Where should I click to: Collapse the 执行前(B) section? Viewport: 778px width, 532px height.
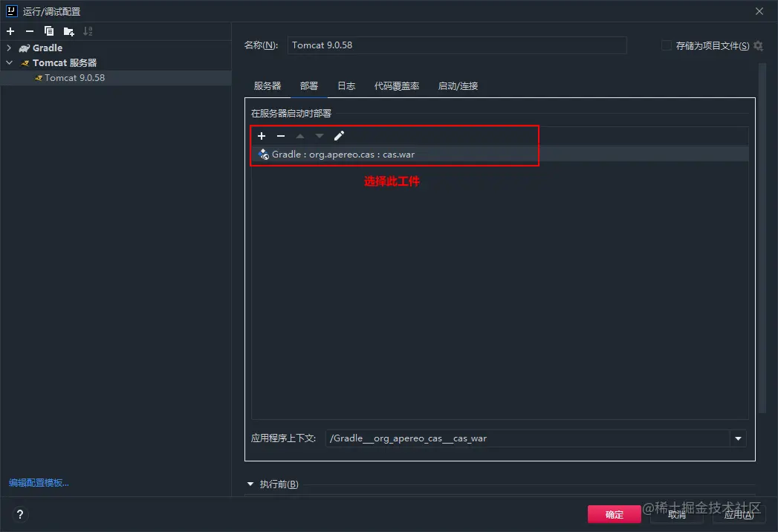pos(250,484)
